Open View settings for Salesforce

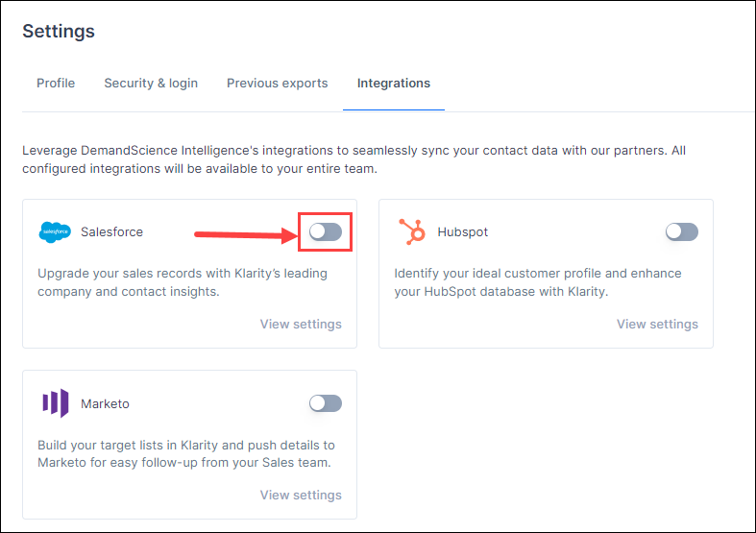(x=301, y=324)
